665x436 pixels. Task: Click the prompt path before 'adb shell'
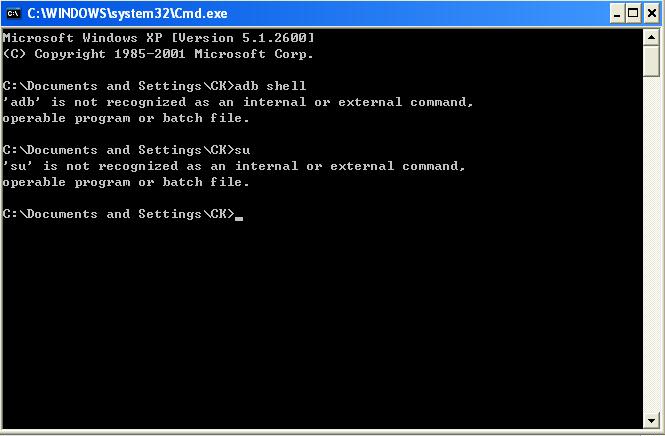coord(117,86)
